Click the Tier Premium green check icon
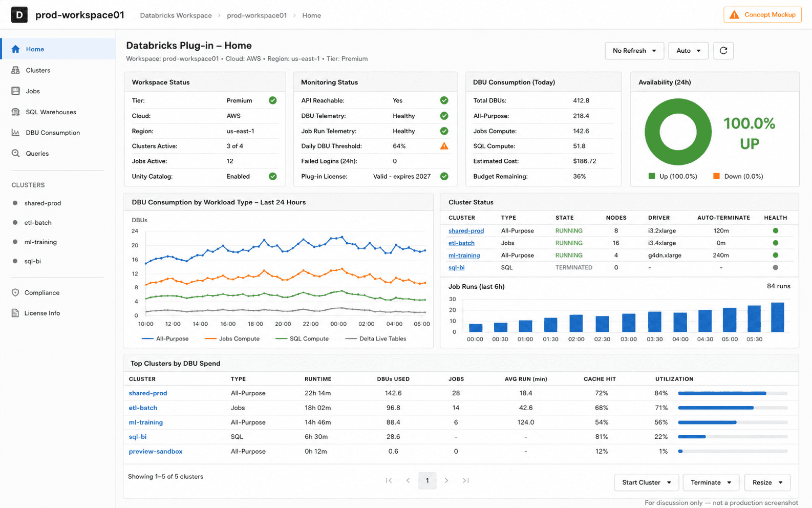This screenshot has height=508, width=812. click(x=273, y=100)
